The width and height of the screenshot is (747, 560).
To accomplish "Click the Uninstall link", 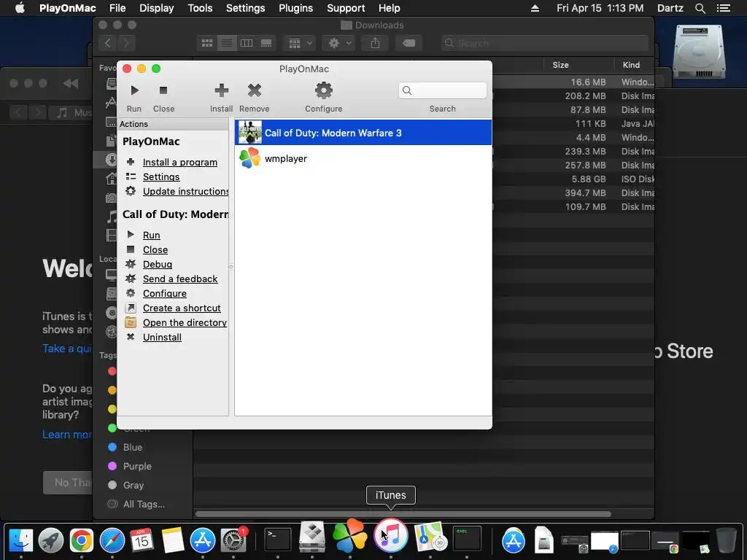I will coord(162,338).
